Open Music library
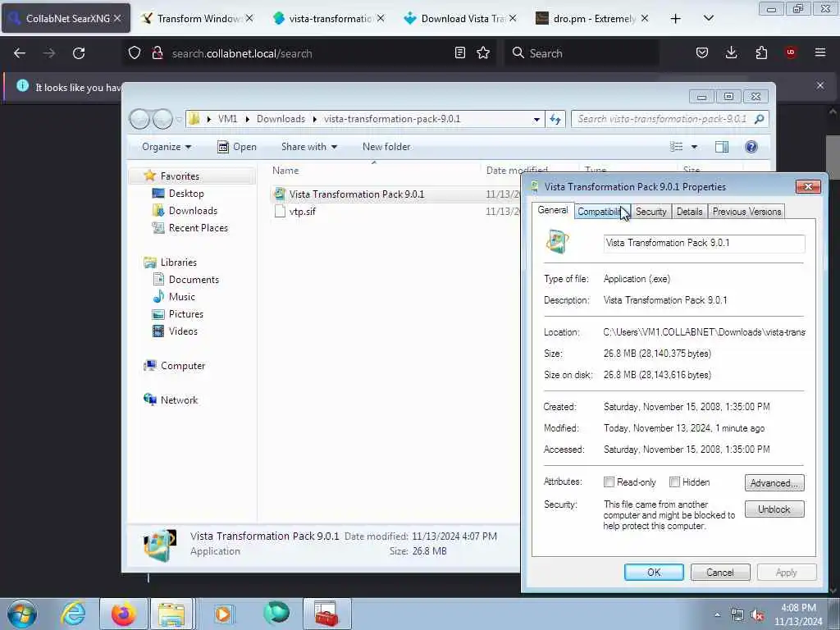This screenshot has width=840, height=630. pos(181,297)
